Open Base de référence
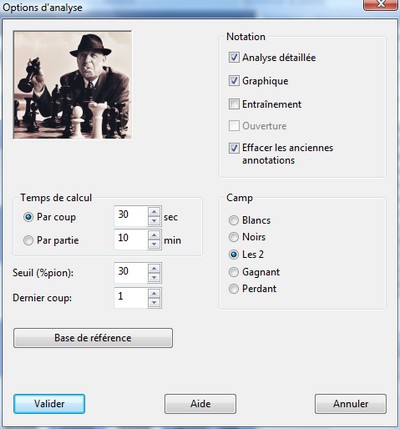The height and width of the screenshot is (429, 400). click(93, 338)
